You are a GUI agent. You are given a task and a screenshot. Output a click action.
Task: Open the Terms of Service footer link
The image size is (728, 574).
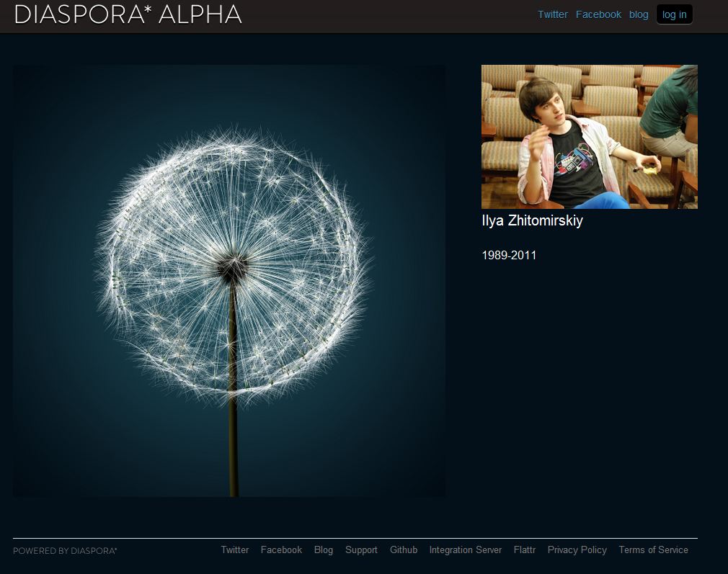coord(653,550)
